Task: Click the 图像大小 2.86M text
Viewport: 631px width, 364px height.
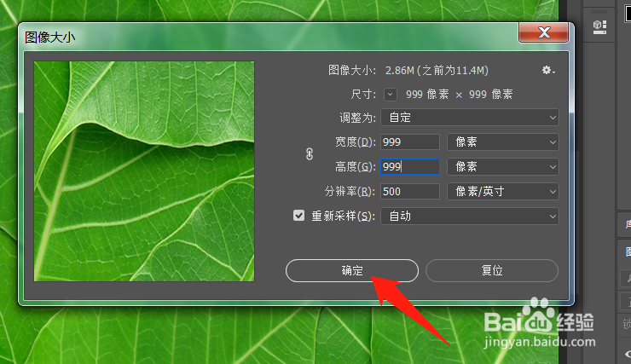Action: [408, 71]
